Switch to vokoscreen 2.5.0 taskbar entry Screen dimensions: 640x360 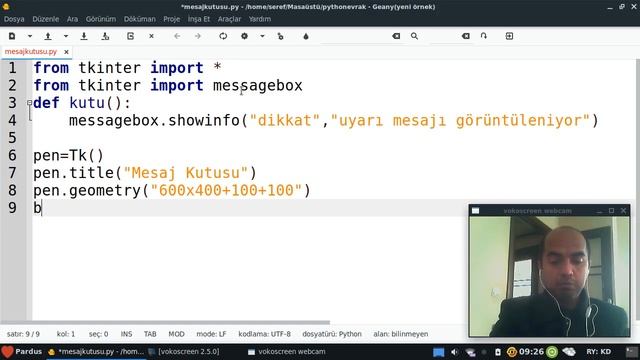tap(184, 352)
